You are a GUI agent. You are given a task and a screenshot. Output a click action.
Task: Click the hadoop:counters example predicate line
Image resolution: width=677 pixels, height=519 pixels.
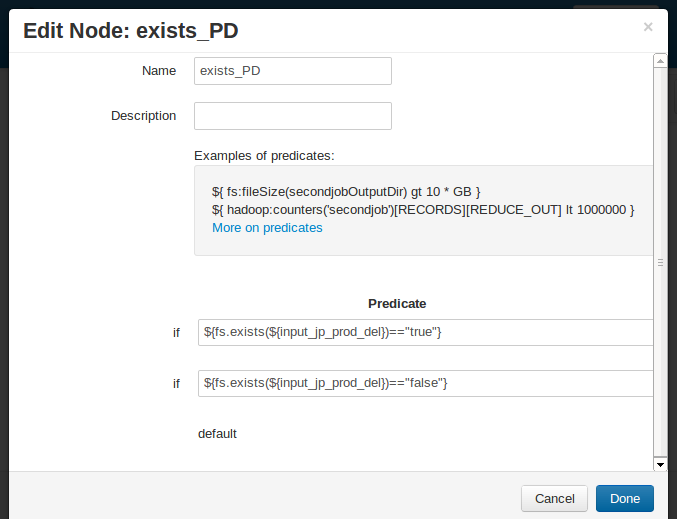(x=423, y=210)
